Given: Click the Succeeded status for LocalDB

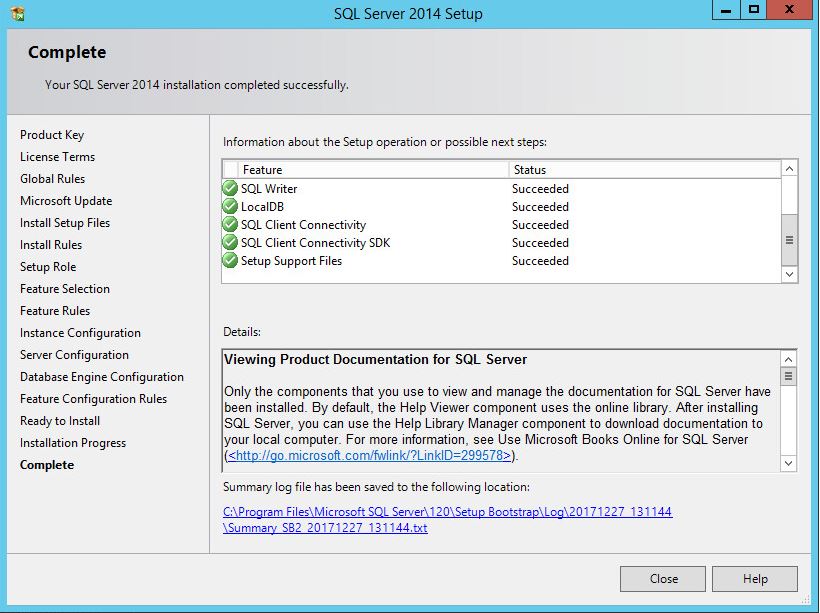Looking at the screenshot, I should [x=540, y=207].
